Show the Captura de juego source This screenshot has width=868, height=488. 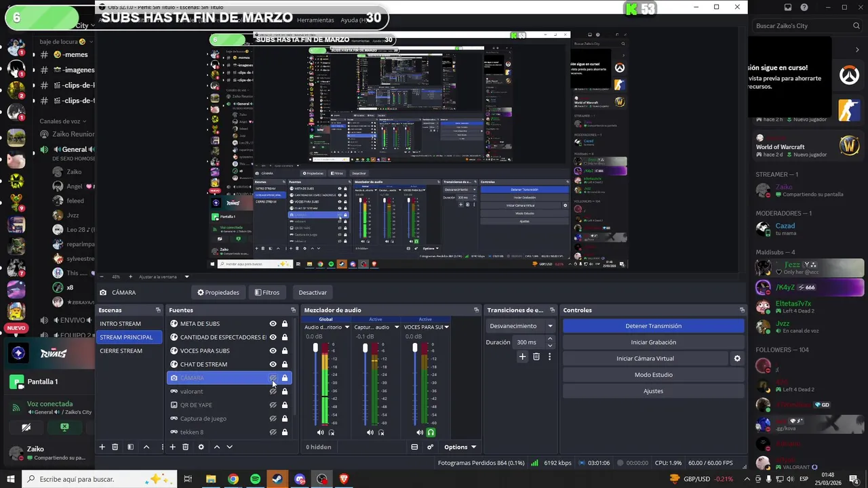point(273,419)
